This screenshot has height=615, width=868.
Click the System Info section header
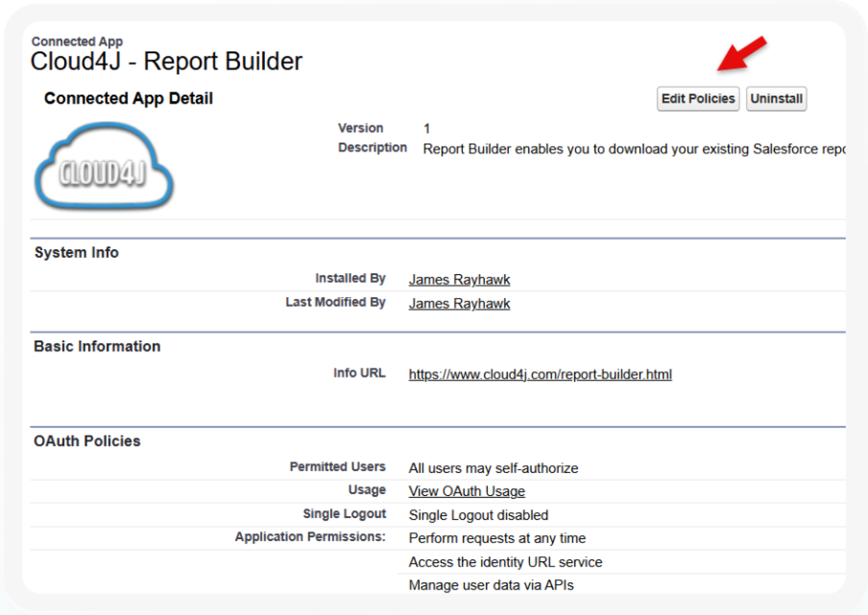pos(77,252)
